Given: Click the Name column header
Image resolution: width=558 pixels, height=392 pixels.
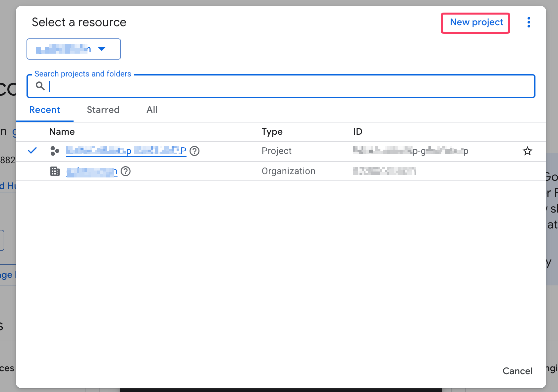Looking at the screenshot, I should 62,132.
